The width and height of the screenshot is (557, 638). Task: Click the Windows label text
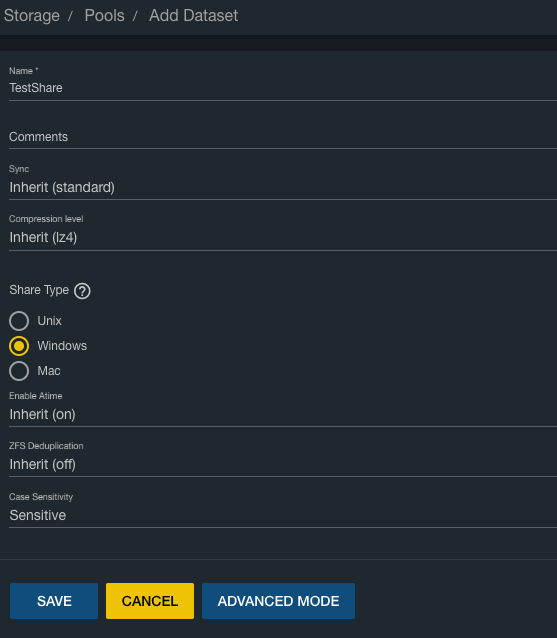[62, 346]
